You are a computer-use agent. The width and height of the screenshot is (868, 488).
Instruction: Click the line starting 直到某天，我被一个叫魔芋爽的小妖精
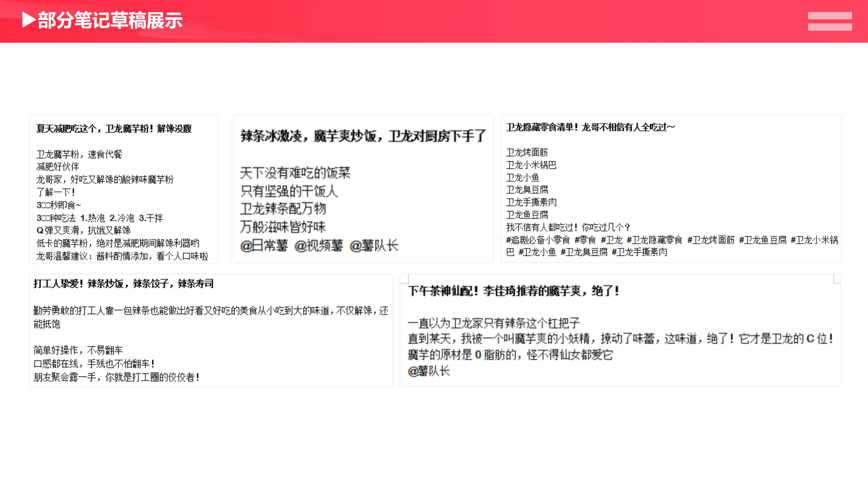point(620,339)
